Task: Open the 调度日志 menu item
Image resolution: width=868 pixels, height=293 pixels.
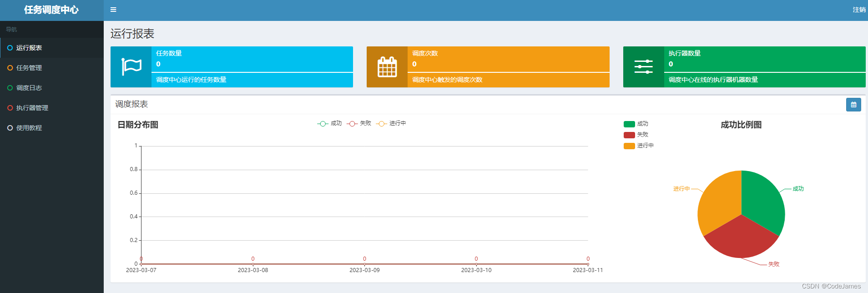Action: click(52, 88)
